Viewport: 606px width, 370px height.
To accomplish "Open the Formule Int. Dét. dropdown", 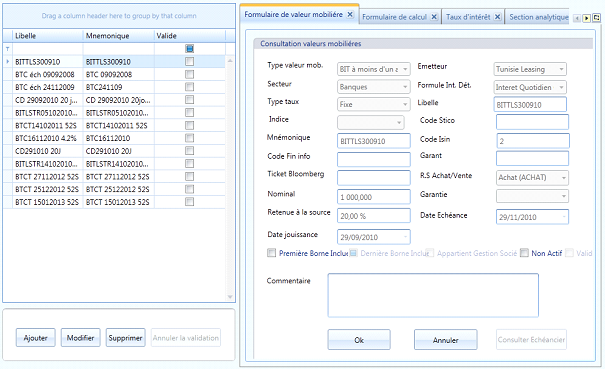I will 561,87.
